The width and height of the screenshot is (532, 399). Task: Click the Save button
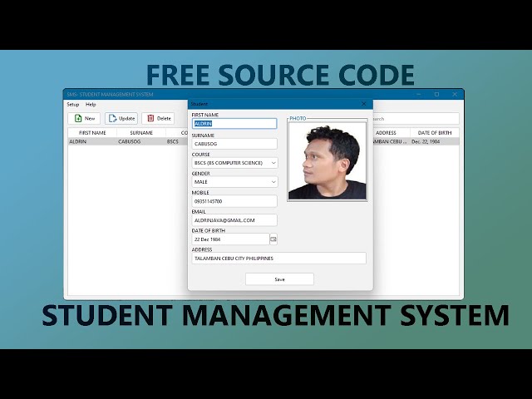click(x=279, y=279)
